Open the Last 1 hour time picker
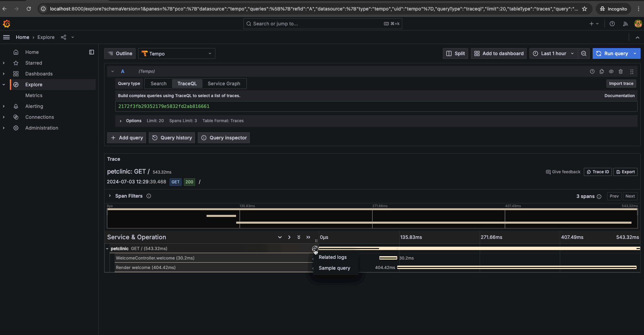The height and width of the screenshot is (335, 644). tap(553, 53)
